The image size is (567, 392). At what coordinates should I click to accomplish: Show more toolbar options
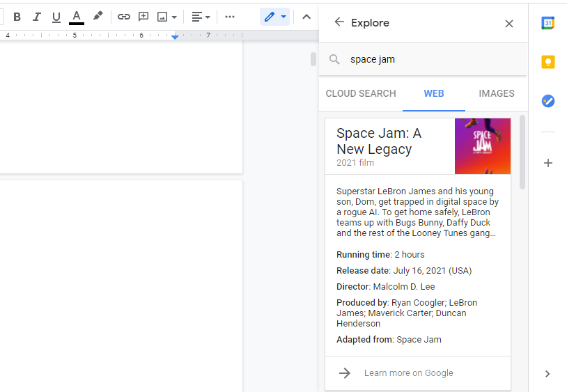230,17
